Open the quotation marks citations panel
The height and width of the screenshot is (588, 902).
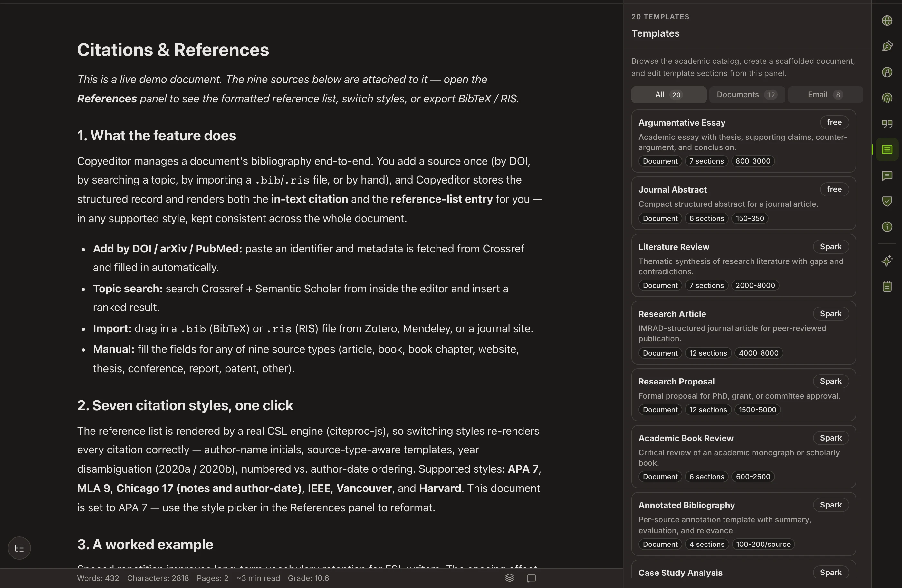887,124
